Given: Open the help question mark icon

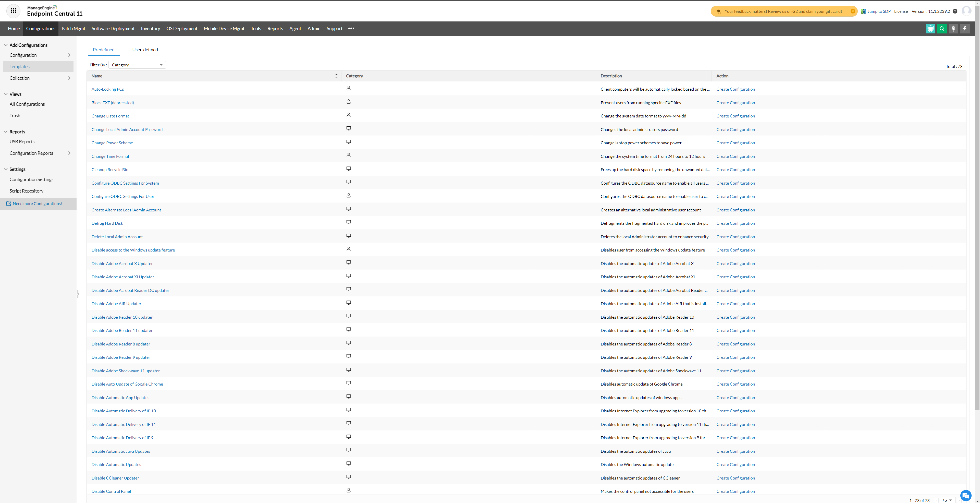Looking at the screenshot, I should point(954,11).
